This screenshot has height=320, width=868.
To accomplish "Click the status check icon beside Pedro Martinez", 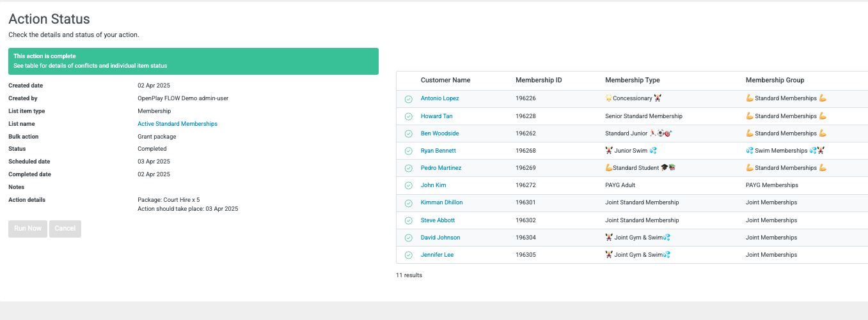I will [408, 168].
